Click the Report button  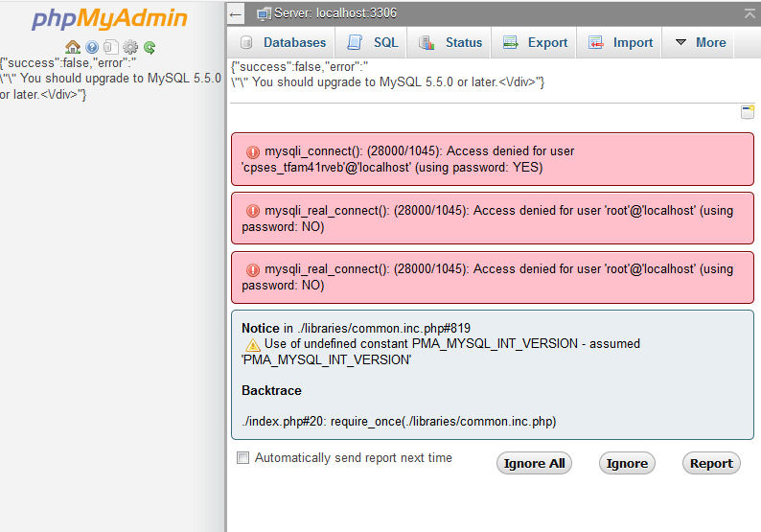711,464
